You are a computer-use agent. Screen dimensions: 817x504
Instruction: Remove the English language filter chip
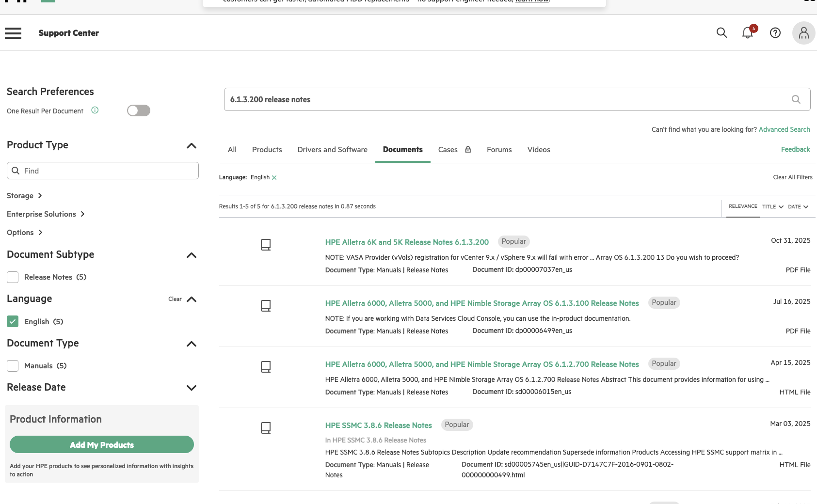(274, 178)
